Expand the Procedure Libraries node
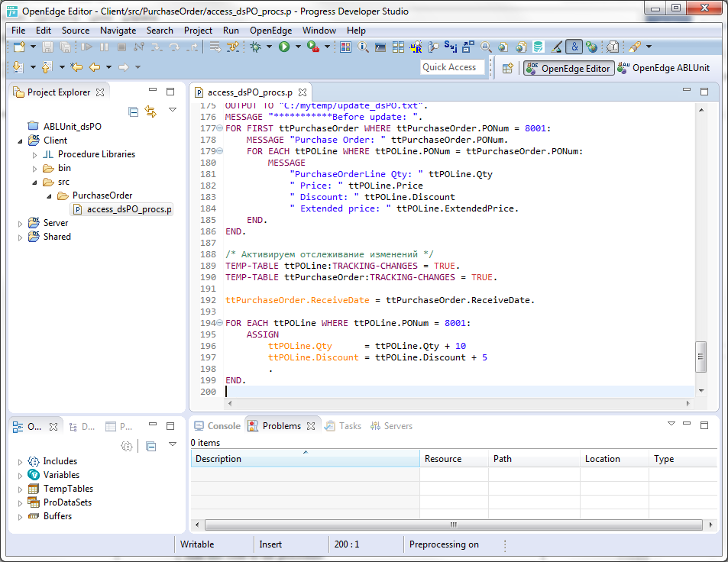This screenshot has width=728, height=562. [35, 154]
